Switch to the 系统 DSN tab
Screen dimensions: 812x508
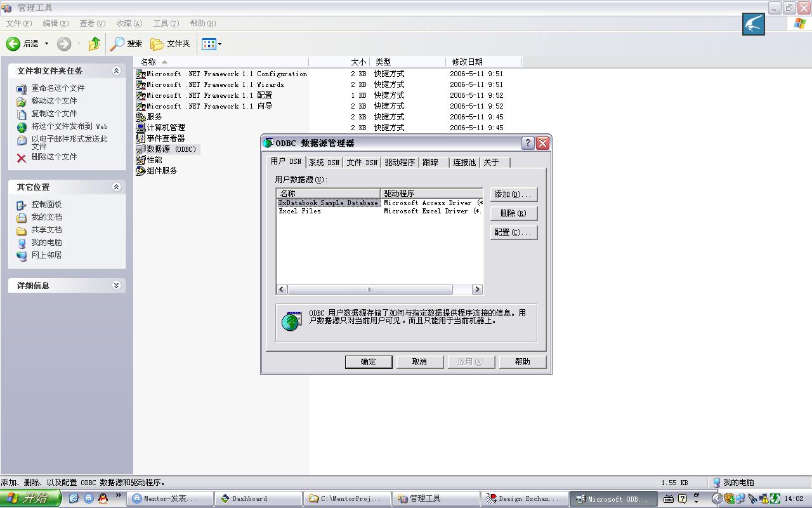point(324,163)
